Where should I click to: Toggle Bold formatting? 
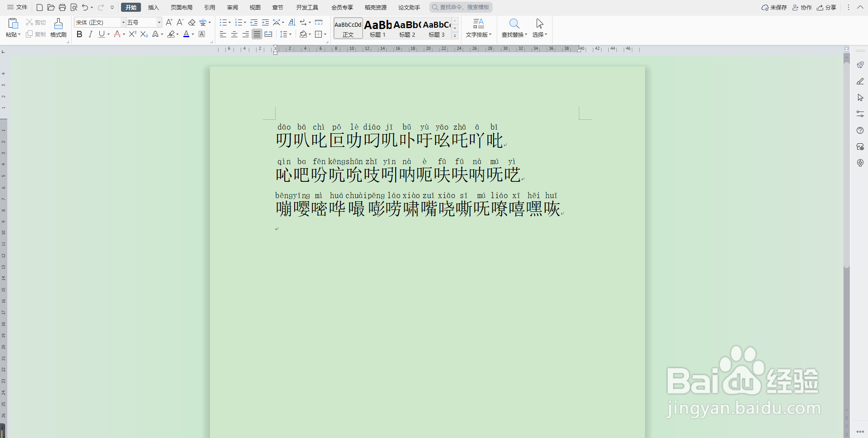pyautogui.click(x=79, y=34)
